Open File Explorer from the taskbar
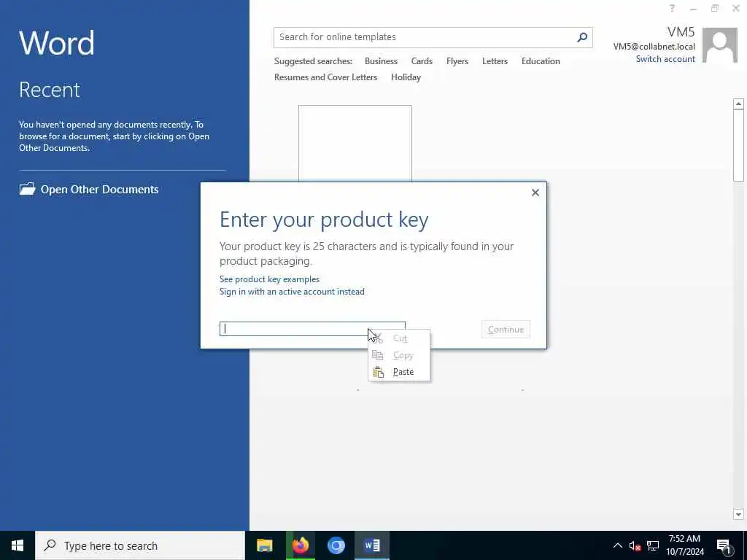Image resolution: width=747 pixels, height=560 pixels. pyautogui.click(x=264, y=545)
